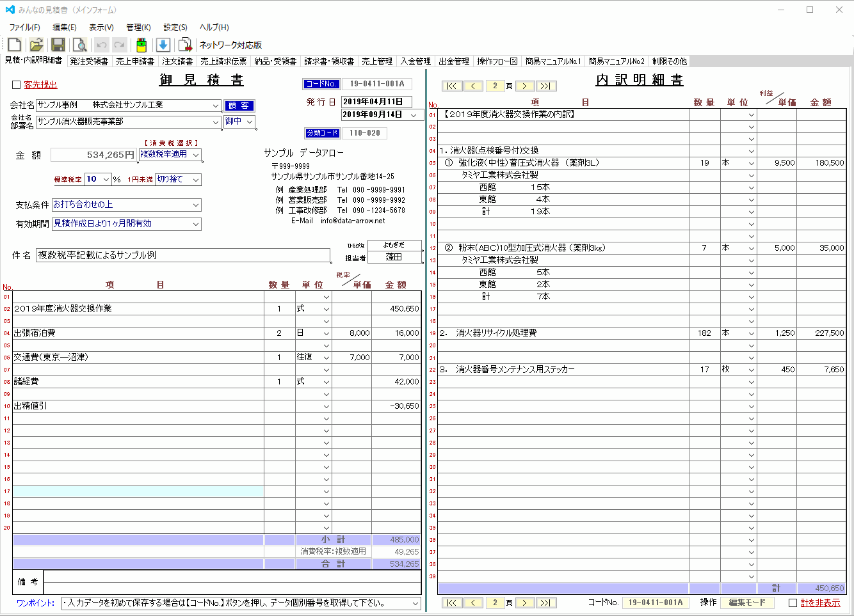Click the blue download arrow icon
Image resolution: width=854 pixels, height=616 pixels.
coord(163,45)
